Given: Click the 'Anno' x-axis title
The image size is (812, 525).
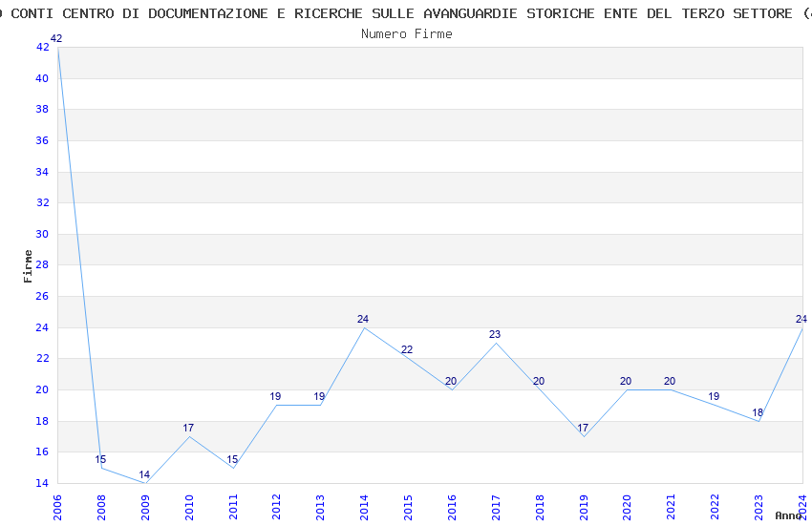Looking at the screenshot, I should (788, 515).
